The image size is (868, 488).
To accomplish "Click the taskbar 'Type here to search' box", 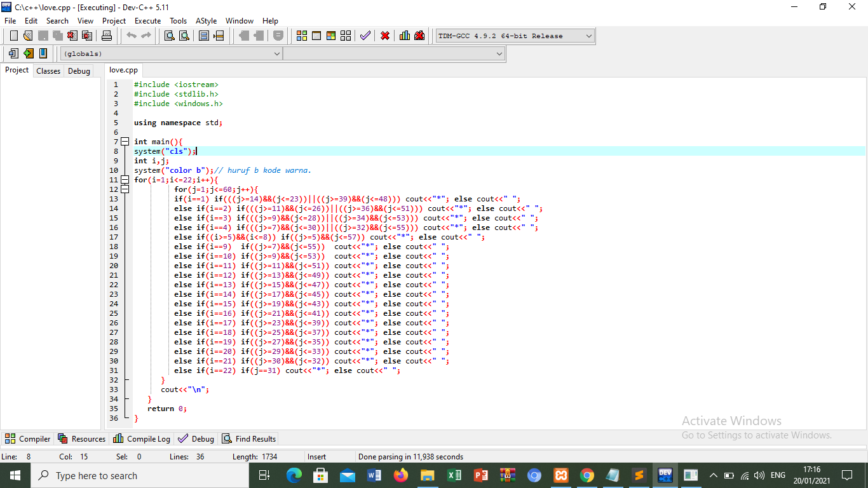I will click(x=139, y=475).
